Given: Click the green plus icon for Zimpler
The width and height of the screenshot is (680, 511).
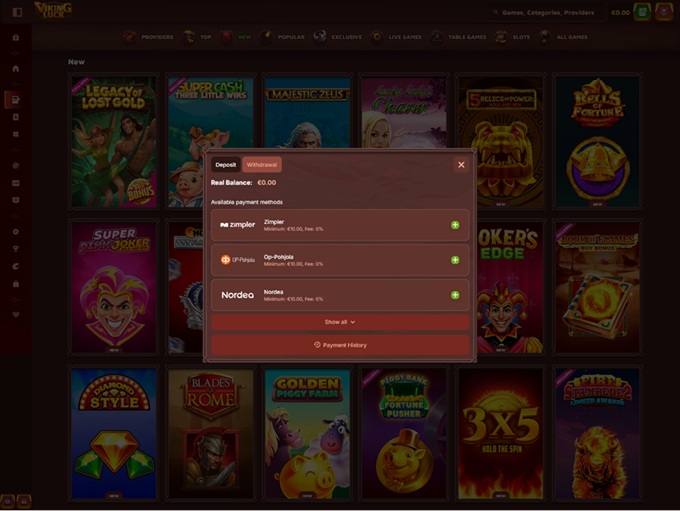Looking at the screenshot, I should (x=455, y=225).
